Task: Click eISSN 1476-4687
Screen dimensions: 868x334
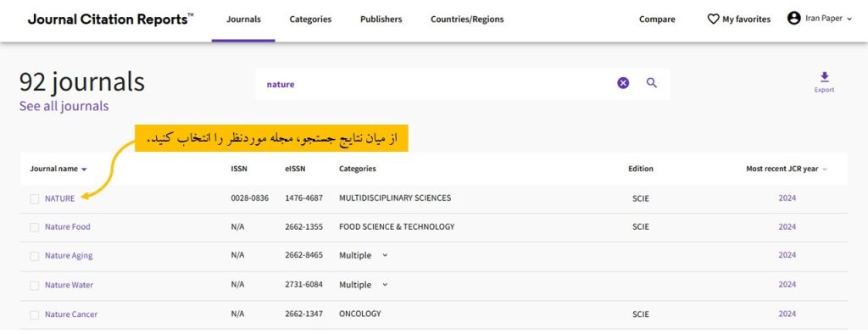Action: [304, 198]
